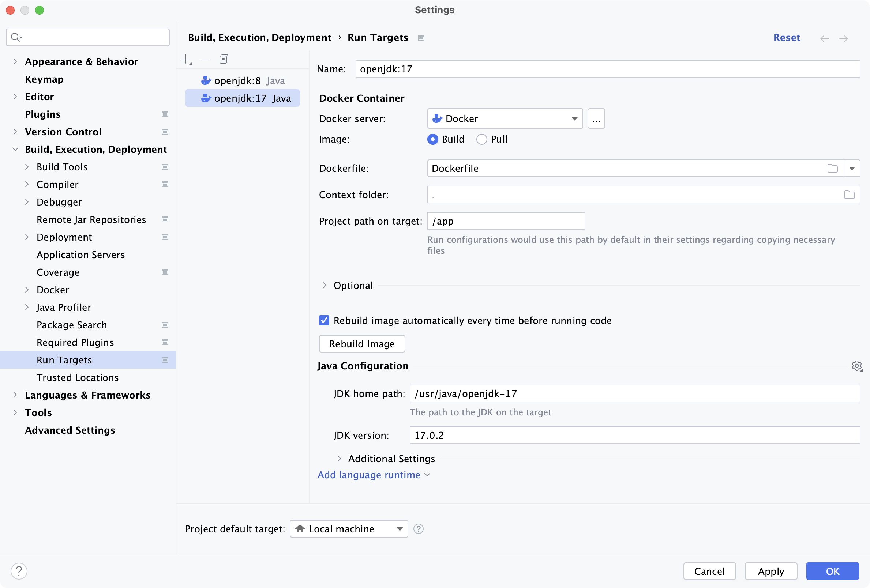Select the Pull image option
870x588 pixels.
[x=481, y=139]
